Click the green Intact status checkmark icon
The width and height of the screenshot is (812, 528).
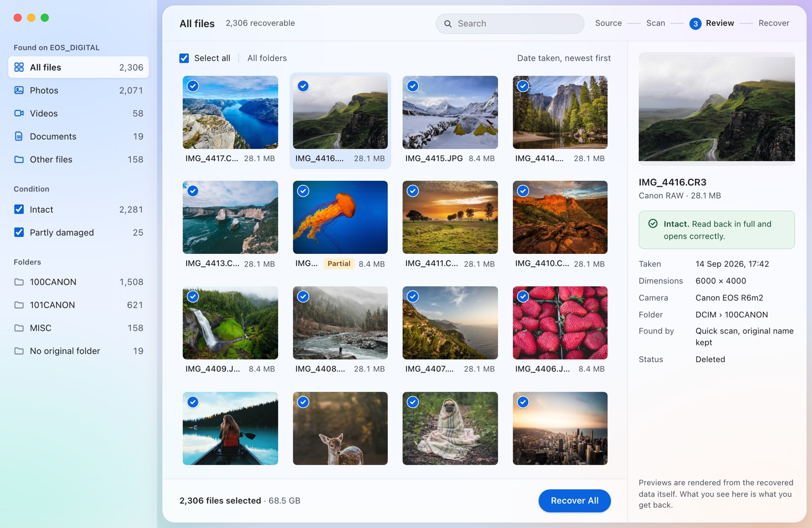(653, 224)
